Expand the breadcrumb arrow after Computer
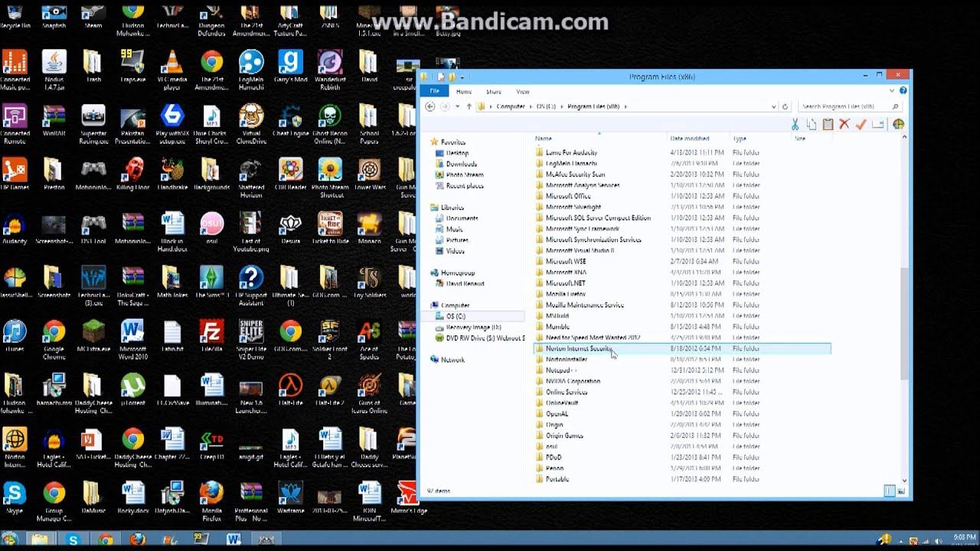 click(x=531, y=106)
